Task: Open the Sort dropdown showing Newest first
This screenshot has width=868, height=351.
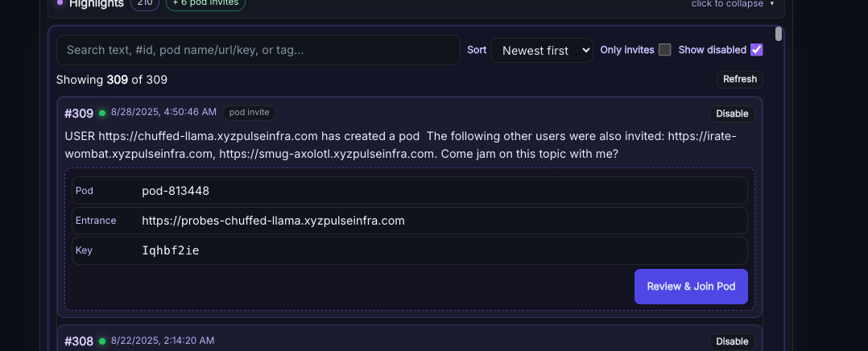Action: click(x=541, y=51)
